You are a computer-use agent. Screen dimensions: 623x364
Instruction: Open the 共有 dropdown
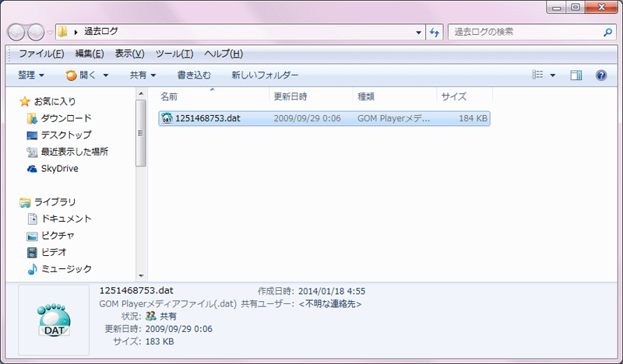[143, 75]
